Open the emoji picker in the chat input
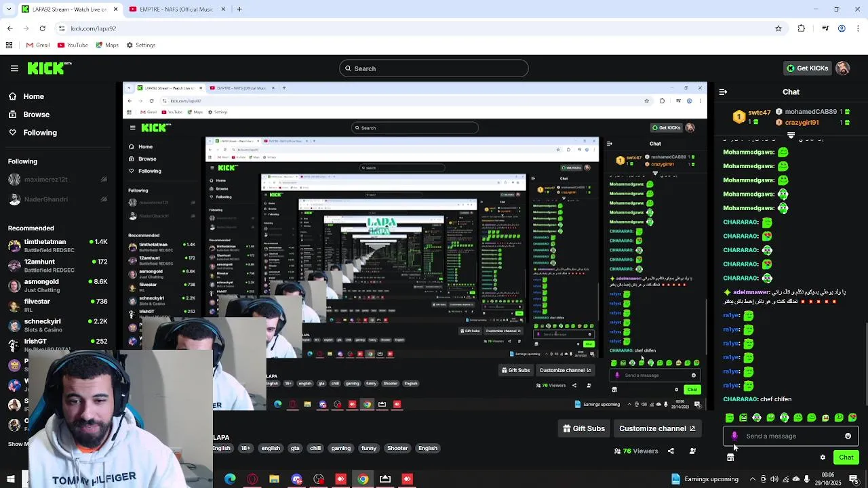Screen dimensions: 868x488 pyautogui.click(x=848, y=436)
